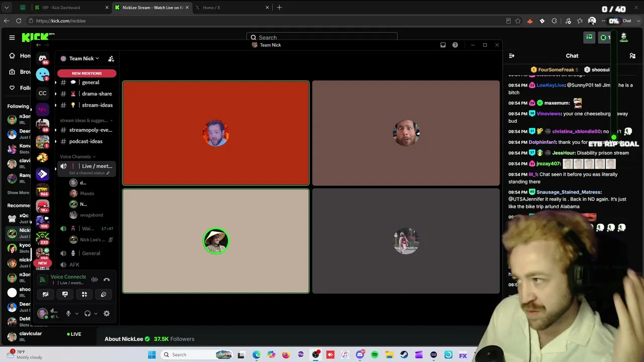Jump to New Mentions in Discord
This screenshot has width=644, height=362.
click(x=87, y=73)
